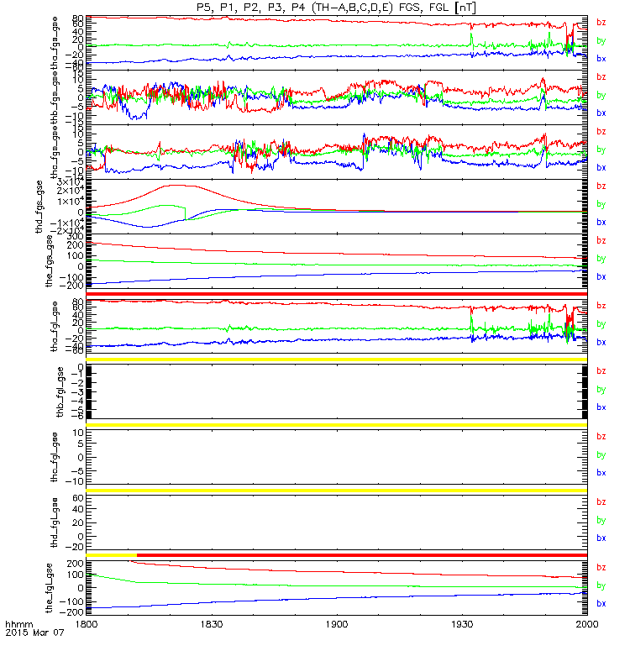The height and width of the screenshot is (672, 630).
Task: Select the bz legend label of the thc_fgl_gse panel
Action: [x=601, y=436]
